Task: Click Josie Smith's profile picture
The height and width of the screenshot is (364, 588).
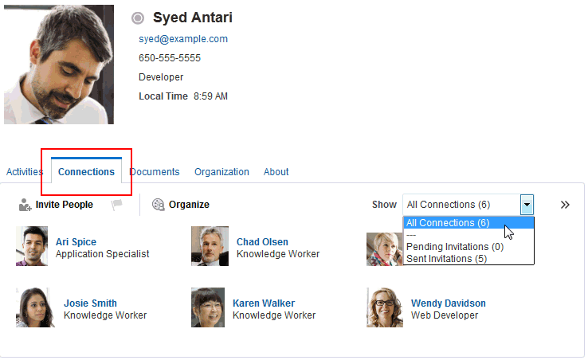Action: [32, 307]
